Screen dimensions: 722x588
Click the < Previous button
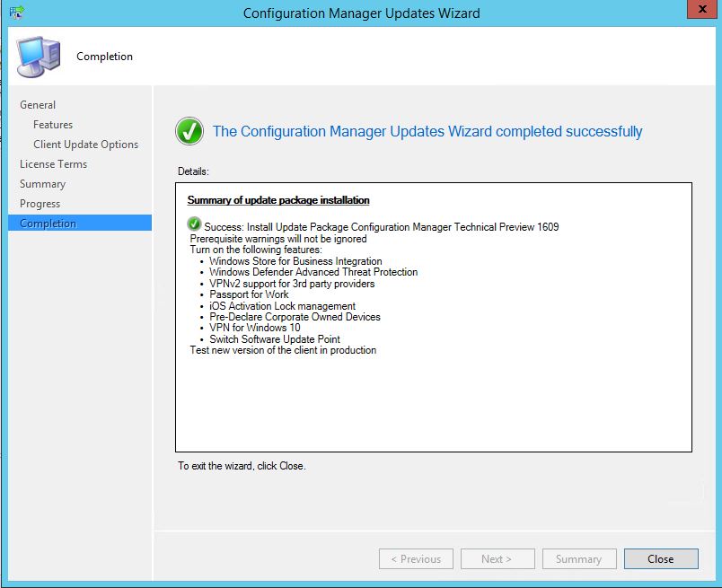coord(416,558)
